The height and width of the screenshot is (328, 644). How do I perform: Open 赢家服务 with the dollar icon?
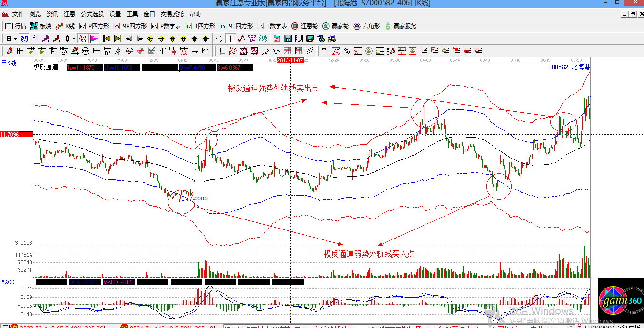coord(400,26)
